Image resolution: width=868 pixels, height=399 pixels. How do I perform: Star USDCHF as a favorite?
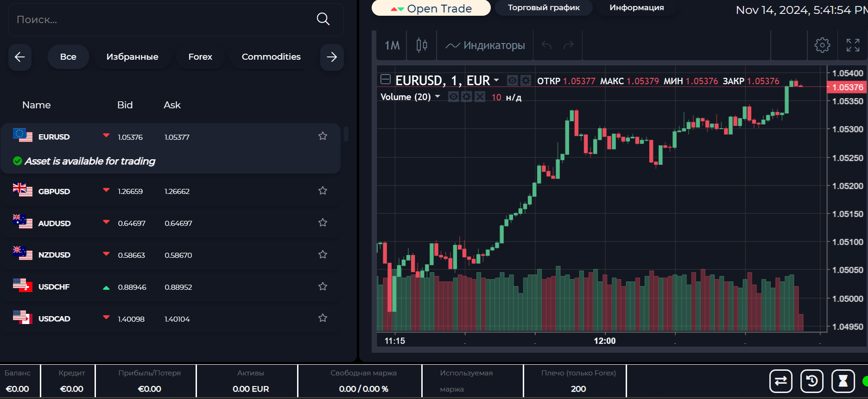(323, 287)
